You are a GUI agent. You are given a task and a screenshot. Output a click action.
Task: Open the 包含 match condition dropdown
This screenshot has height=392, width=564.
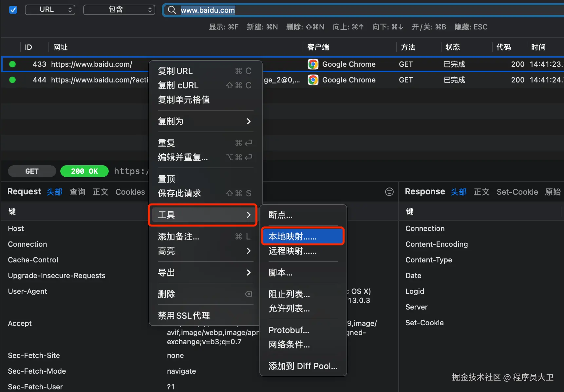(x=119, y=10)
